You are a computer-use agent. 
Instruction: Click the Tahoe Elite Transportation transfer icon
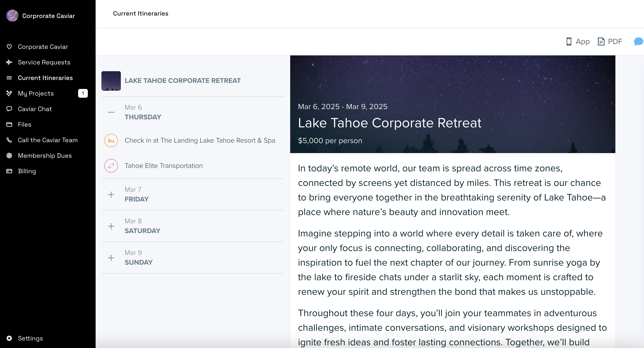coord(111,166)
